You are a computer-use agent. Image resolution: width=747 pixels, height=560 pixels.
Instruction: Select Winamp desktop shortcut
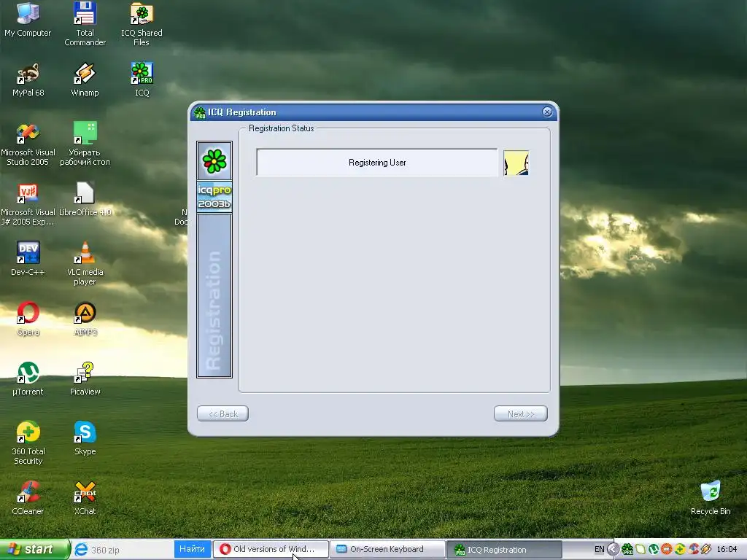85,80
